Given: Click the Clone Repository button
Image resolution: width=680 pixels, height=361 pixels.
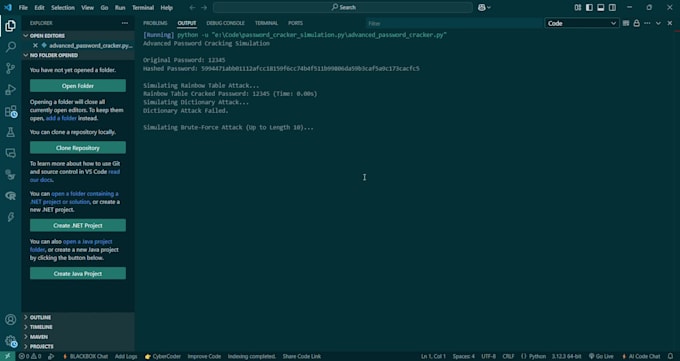Looking at the screenshot, I should point(78,148).
